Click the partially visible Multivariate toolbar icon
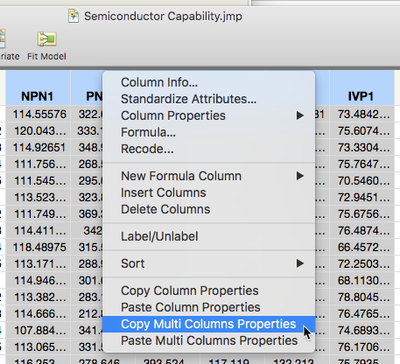Image resolution: width=400 pixels, height=364 pixels. (x=2, y=39)
